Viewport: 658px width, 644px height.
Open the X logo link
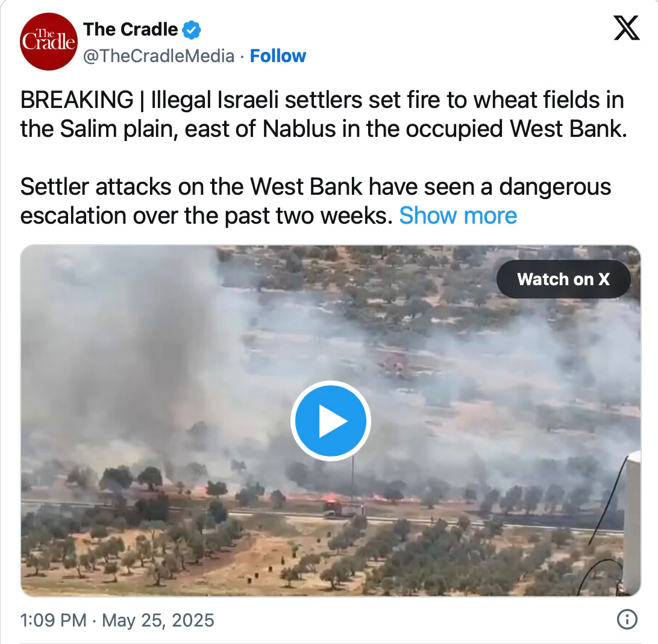(x=627, y=28)
